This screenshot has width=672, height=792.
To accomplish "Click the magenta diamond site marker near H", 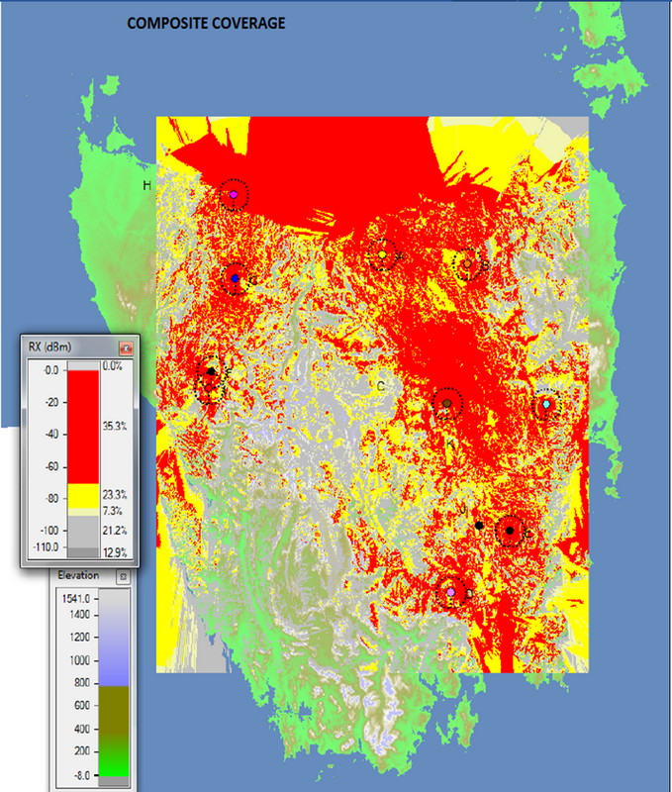I will click(234, 197).
